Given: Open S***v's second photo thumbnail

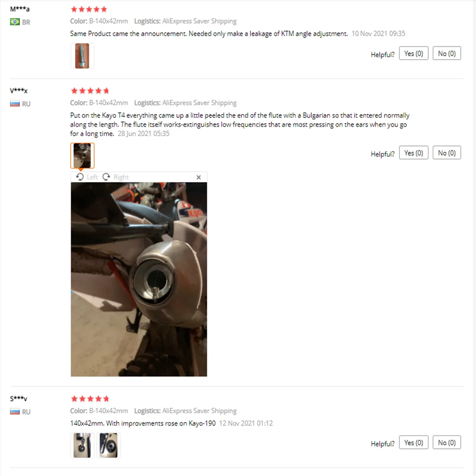Looking at the screenshot, I should point(109,446).
